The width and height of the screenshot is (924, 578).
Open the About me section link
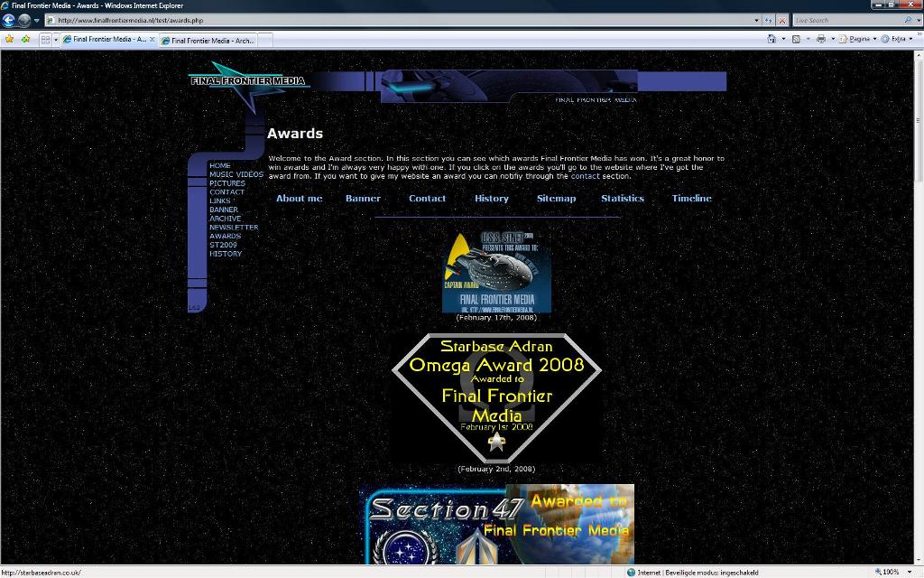pos(300,198)
